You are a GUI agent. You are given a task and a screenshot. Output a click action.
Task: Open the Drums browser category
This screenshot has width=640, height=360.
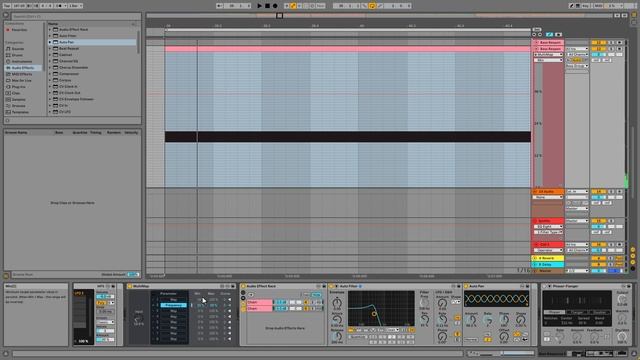[17, 55]
